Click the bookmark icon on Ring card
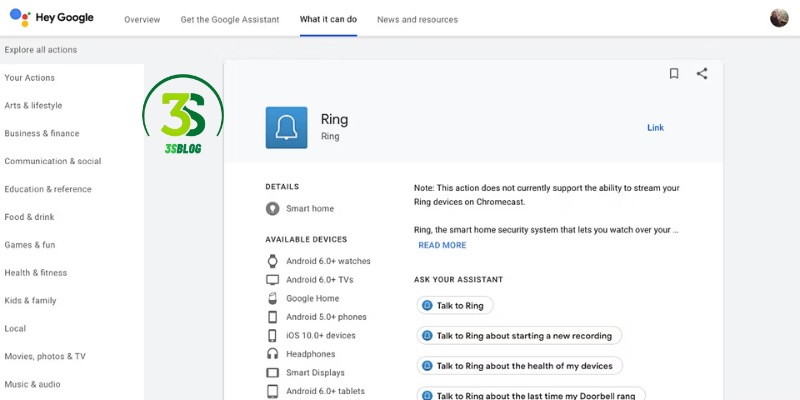This screenshot has width=800, height=400. [x=674, y=73]
